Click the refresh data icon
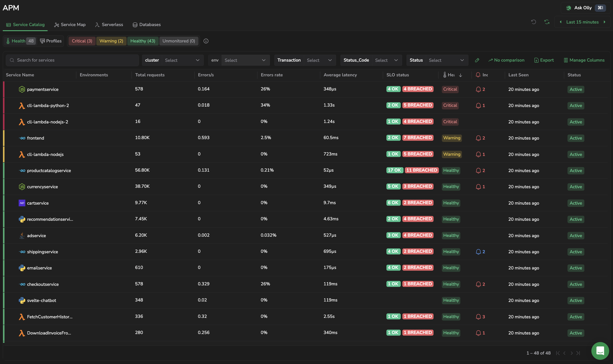613x364 pixels. 547,22
